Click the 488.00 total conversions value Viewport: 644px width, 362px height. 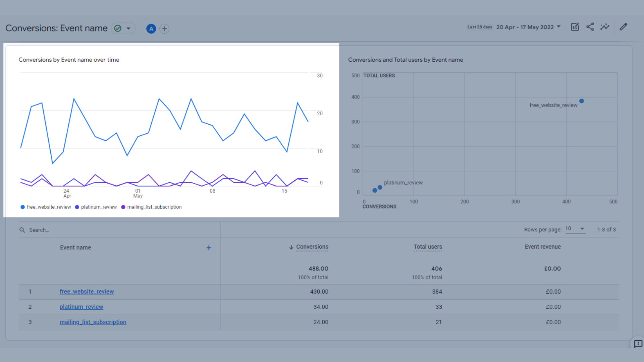pyautogui.click(x=318, y=269)
